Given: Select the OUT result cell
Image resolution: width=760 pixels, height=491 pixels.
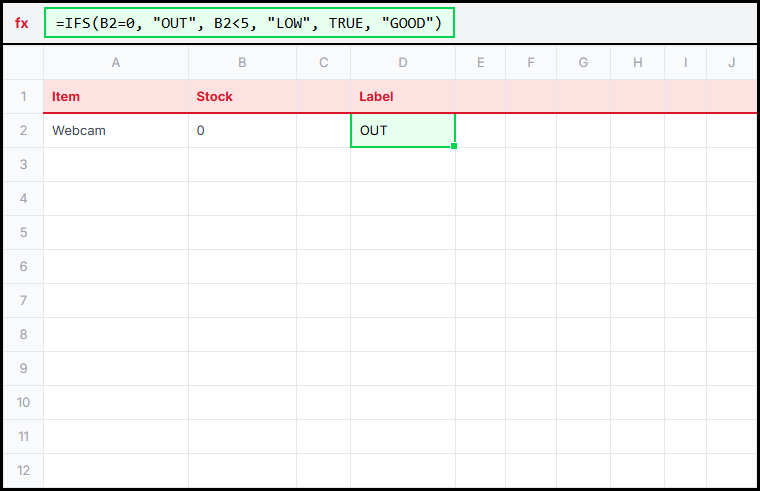Looking at the screenshot, I should 403,131.
